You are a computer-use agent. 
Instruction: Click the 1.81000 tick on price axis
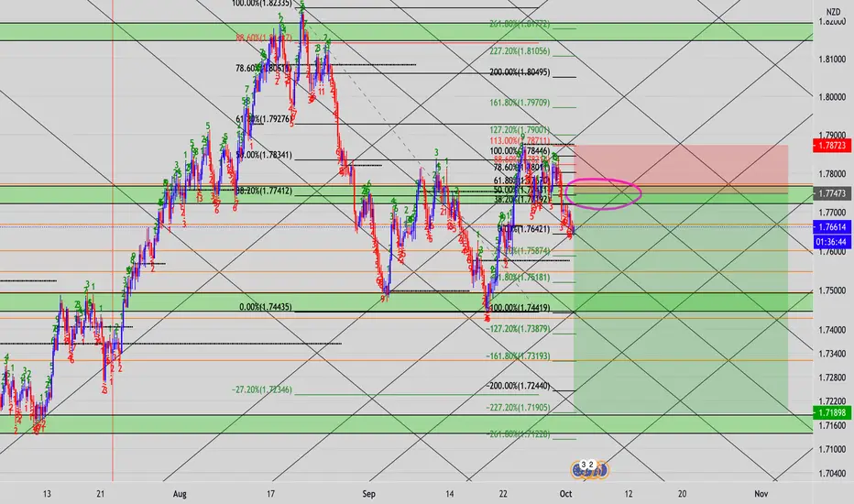point(832,59)
